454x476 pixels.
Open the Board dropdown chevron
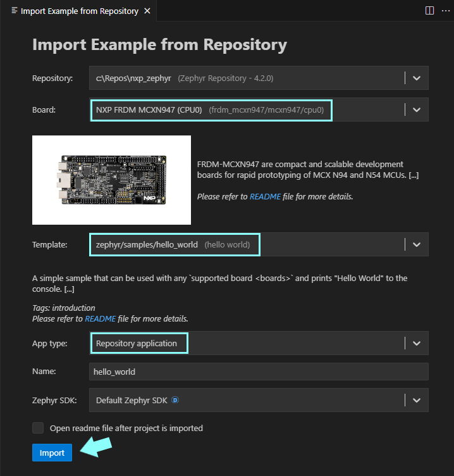tap(417, 110)
